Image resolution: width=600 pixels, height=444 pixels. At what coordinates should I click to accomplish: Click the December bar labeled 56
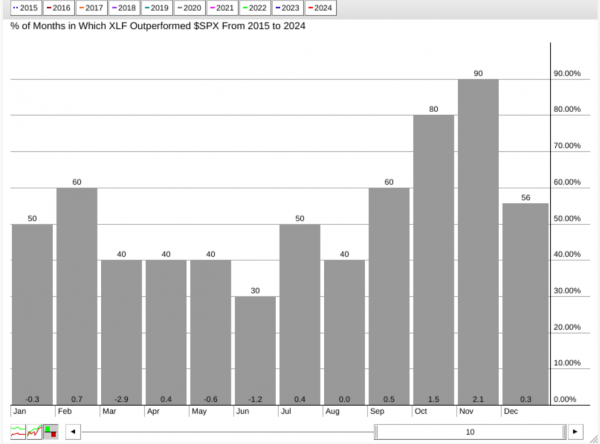(x=525, y=304)
